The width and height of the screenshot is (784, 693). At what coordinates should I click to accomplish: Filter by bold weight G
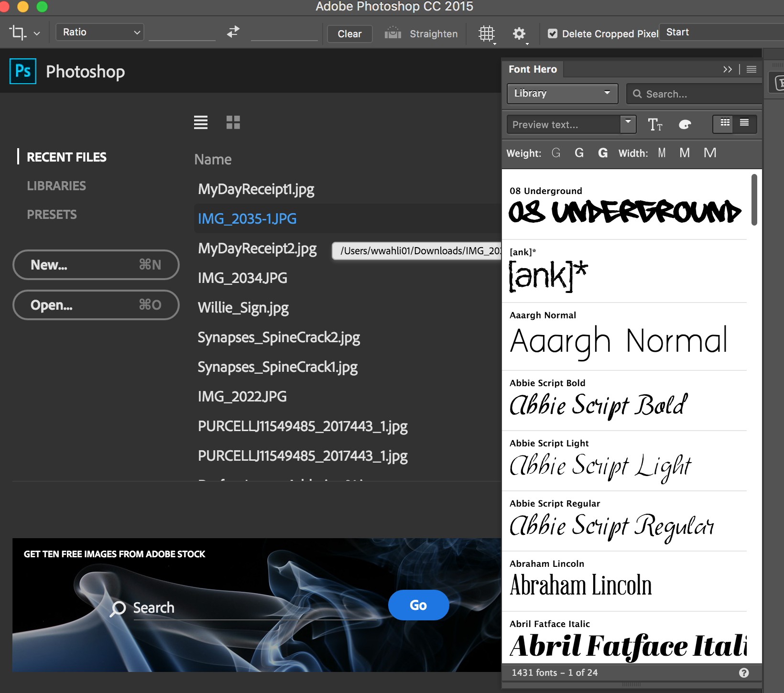coord(603,153)
